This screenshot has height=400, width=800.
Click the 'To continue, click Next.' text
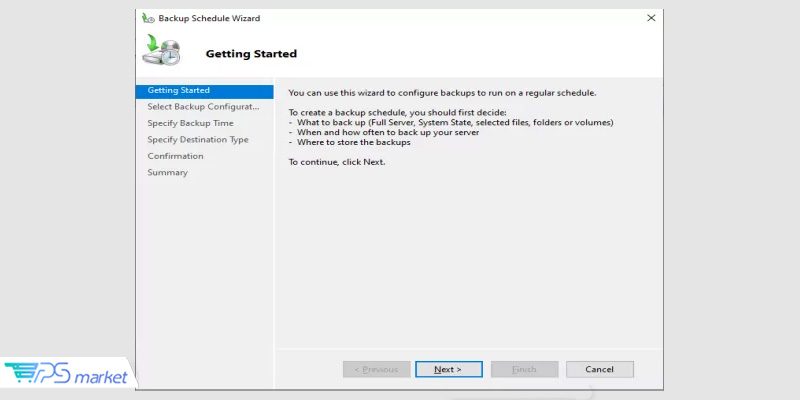click(x=337, y=162)
